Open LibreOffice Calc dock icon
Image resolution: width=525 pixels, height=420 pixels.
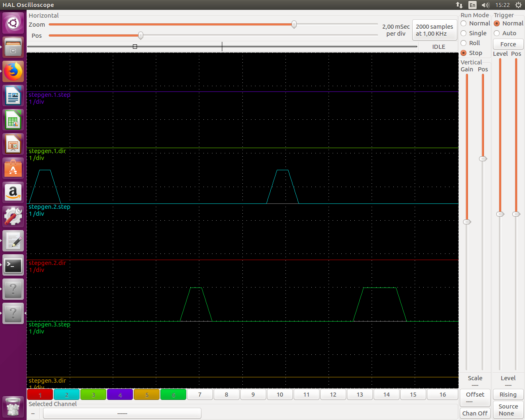(13, 120)
